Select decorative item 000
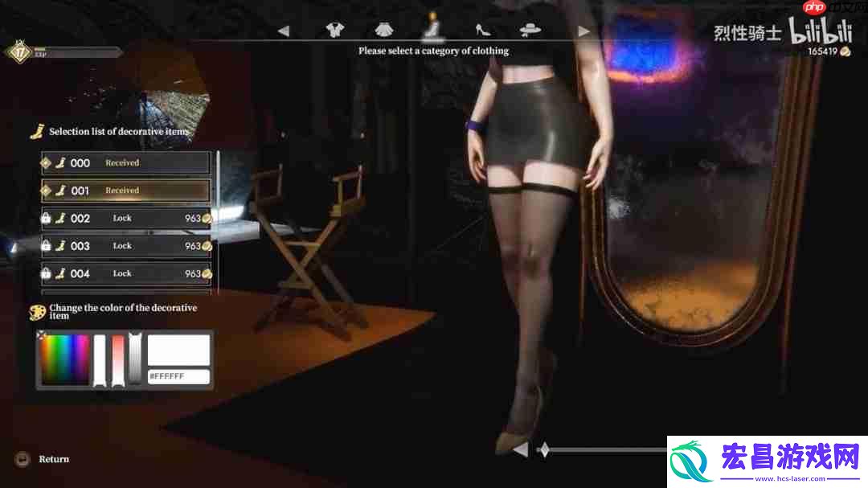This screenshot has height=488, width=868. tap(126, 163)
